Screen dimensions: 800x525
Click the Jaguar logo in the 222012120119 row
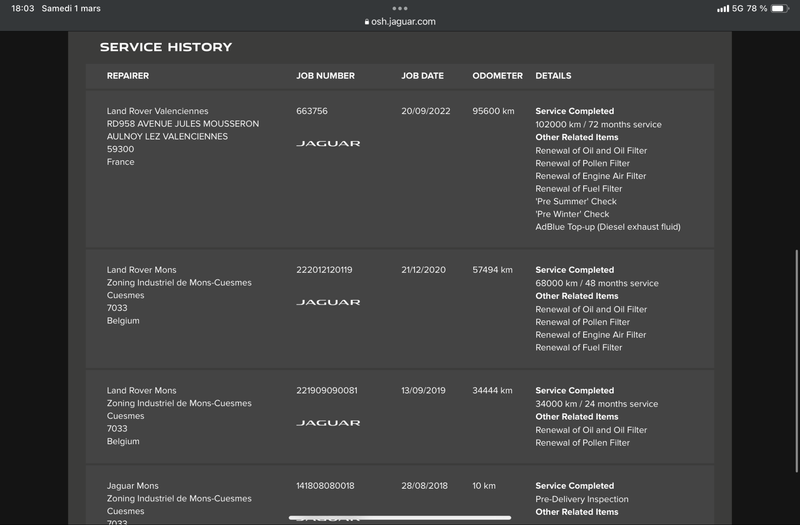tap(328, 302)
